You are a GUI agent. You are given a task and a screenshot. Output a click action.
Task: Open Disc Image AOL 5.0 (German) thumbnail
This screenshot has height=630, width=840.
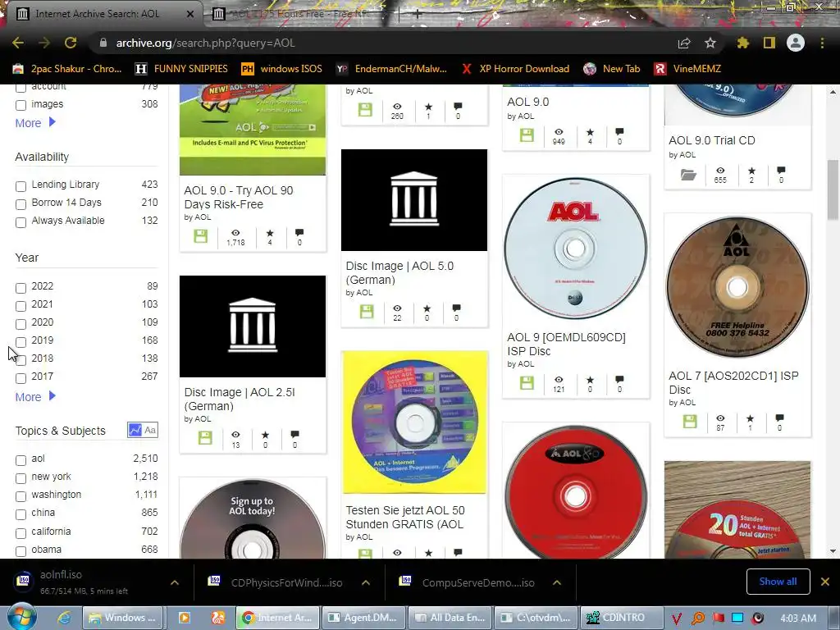point(414,200)
